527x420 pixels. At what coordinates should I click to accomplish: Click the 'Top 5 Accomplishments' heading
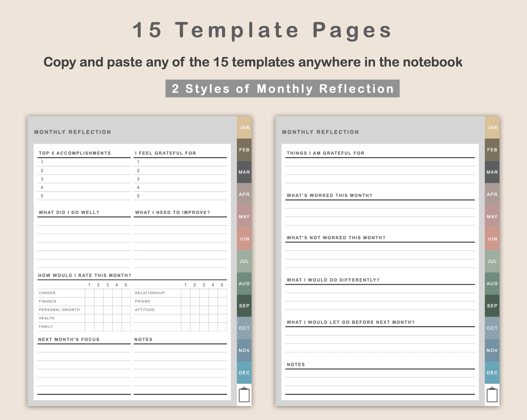[75, 153]
